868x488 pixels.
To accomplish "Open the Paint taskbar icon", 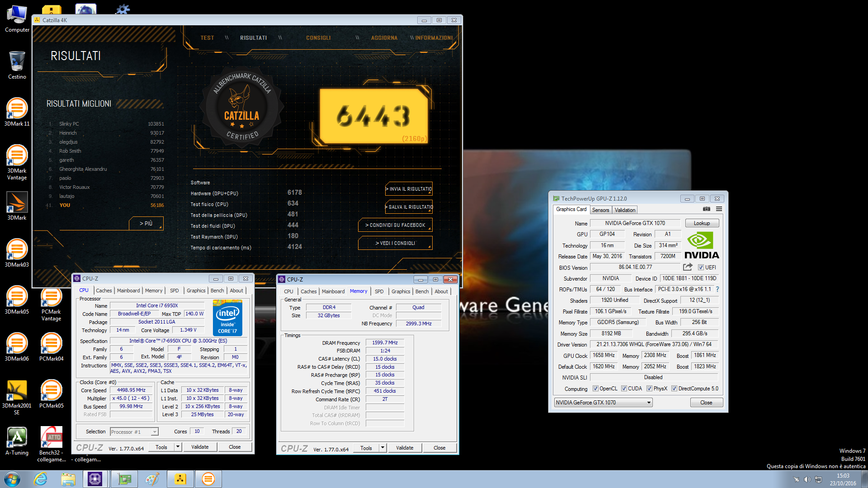I will [152, 479].
